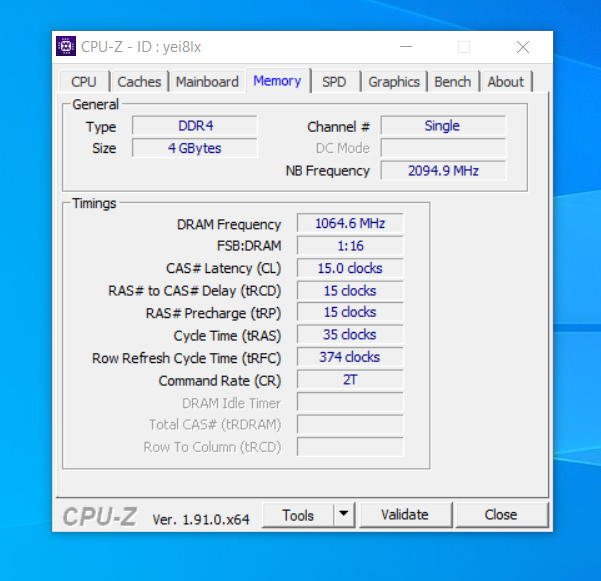Show the Graphics tab
This screenshot has width=601, height=581.
[x=394, y=82]
